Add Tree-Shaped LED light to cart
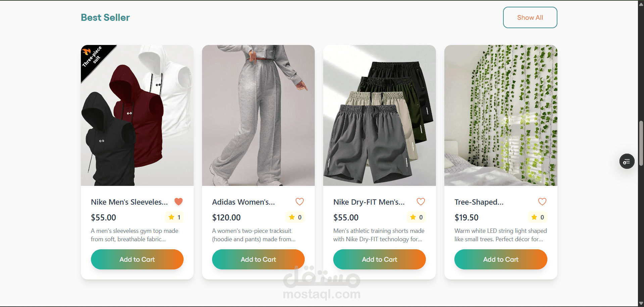This screenshot has height=307, width=644. [501, 259]
